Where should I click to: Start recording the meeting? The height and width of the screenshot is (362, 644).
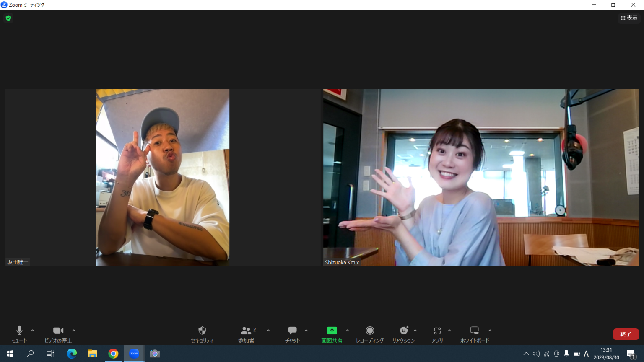(x=370, y=331)
